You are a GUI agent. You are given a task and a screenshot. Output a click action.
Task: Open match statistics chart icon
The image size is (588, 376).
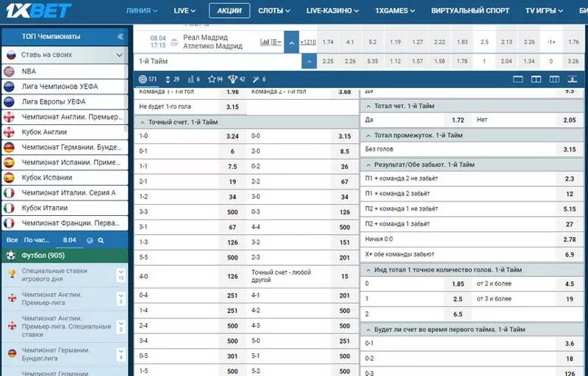click(265, 42)
